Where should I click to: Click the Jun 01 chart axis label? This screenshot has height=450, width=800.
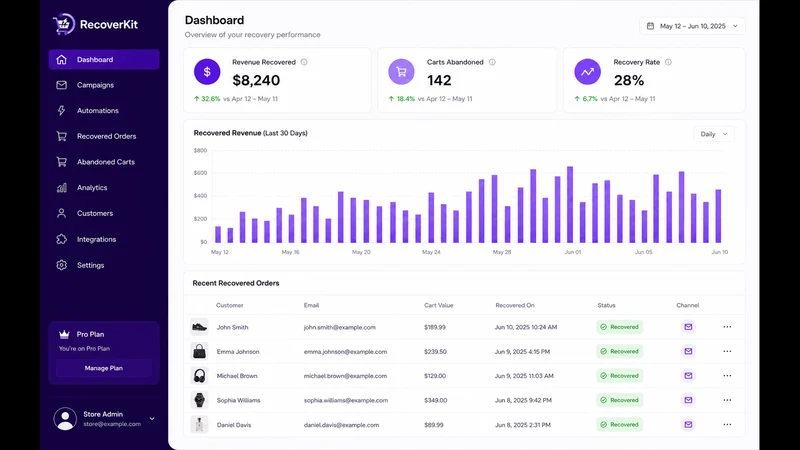tap(573, 252)
